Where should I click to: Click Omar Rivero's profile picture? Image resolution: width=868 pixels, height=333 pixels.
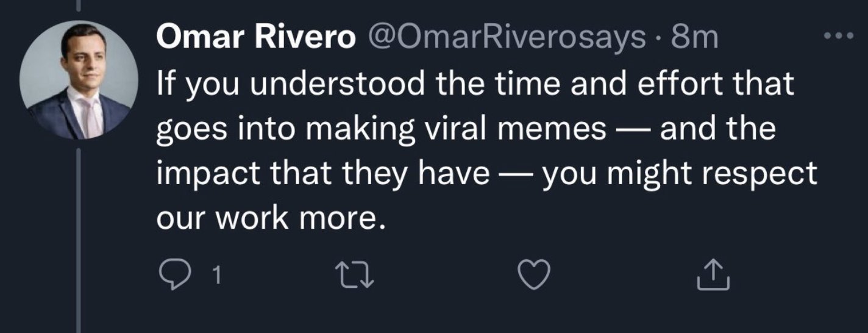(78, 79)
